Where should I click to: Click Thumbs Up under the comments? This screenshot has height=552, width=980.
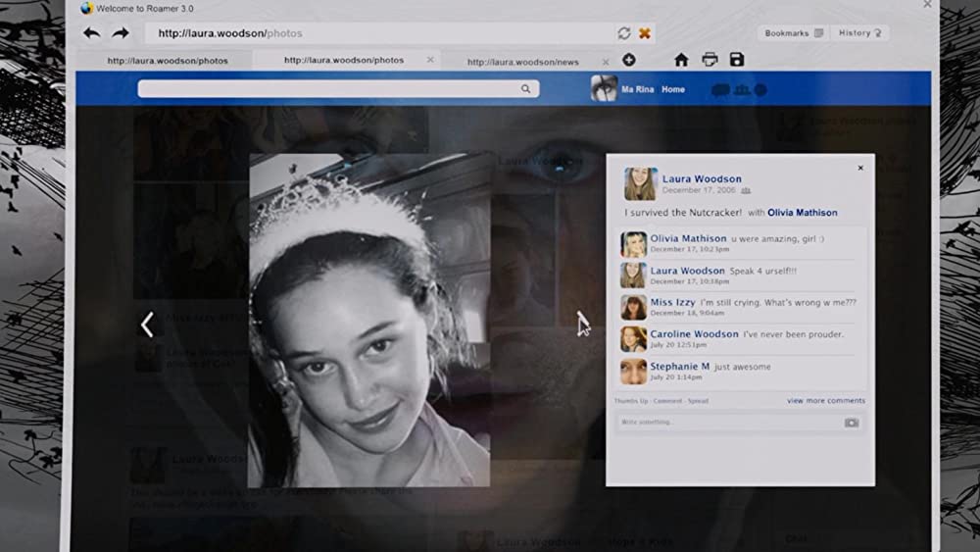pyautogui.click(x=632, y=401)
